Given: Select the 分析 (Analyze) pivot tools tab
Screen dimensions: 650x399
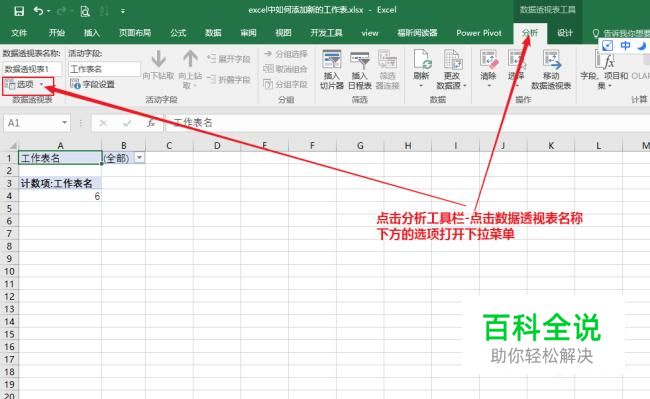Looking at the screenshot, I should point(530,33).
